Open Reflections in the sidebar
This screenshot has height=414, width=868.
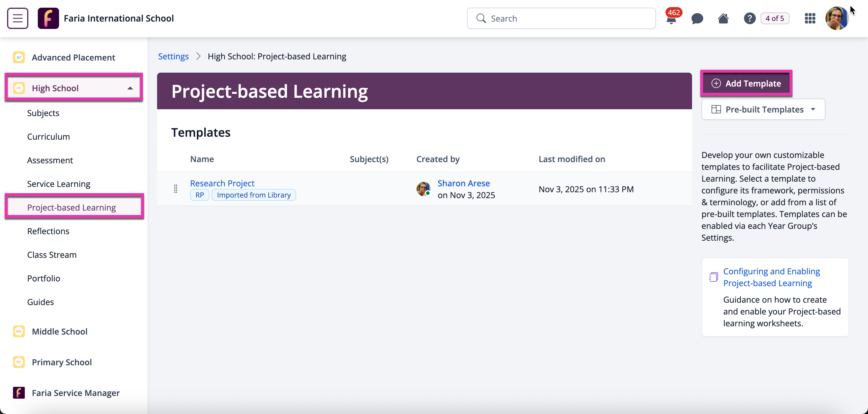(x=48, y=231)
